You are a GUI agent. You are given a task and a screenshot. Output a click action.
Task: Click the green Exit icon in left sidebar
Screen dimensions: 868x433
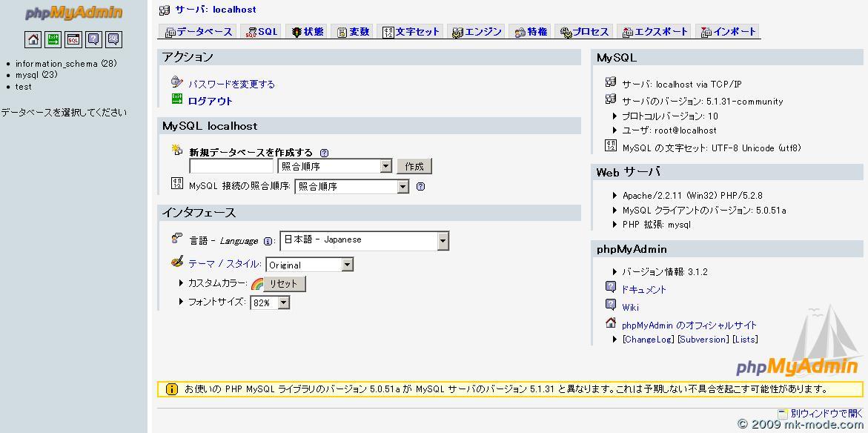pyautogui.click(x=53, y=39)
